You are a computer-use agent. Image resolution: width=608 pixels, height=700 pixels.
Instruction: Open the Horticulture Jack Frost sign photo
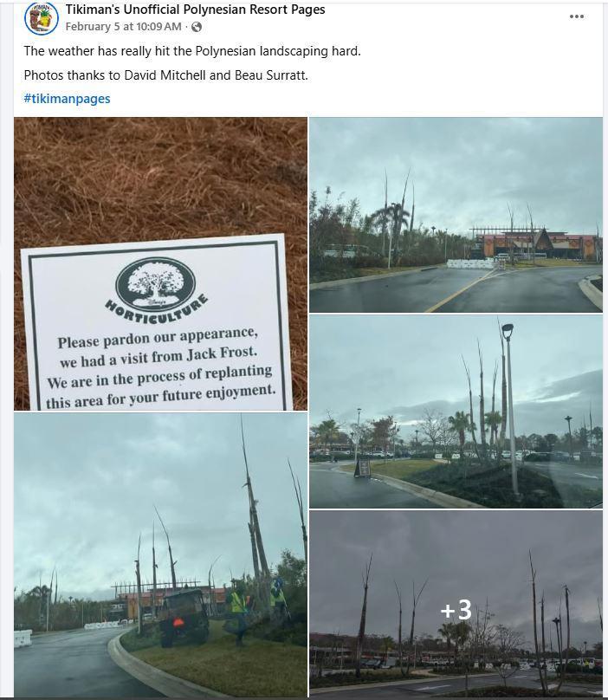pyautogui.click(x=161, y=263)
